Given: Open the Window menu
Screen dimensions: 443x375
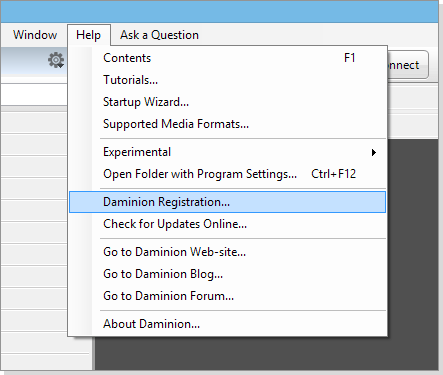Looking at the screenshot, I should pyautogui.click(x=35, y=35).
